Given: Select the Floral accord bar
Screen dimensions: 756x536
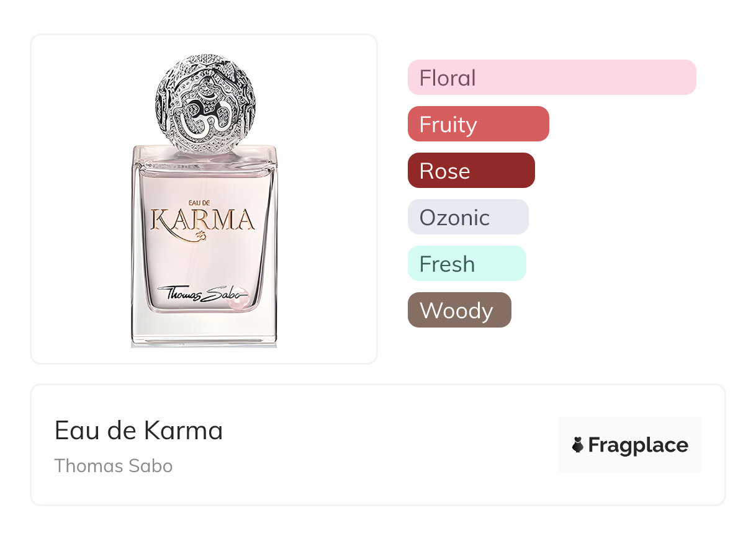Looking at the screenshot, I should point(551,78).
